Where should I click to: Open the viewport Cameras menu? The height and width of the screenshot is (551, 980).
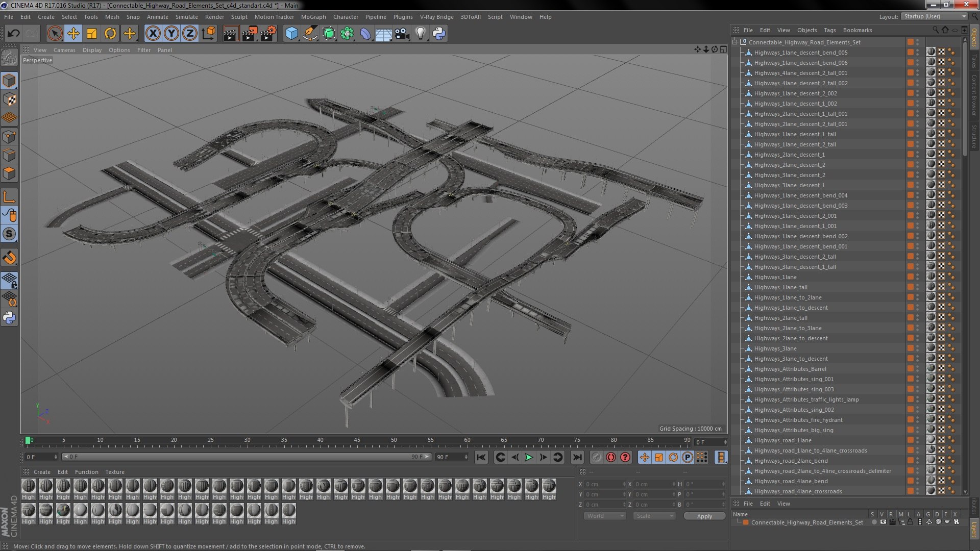[x=64, y=50]
